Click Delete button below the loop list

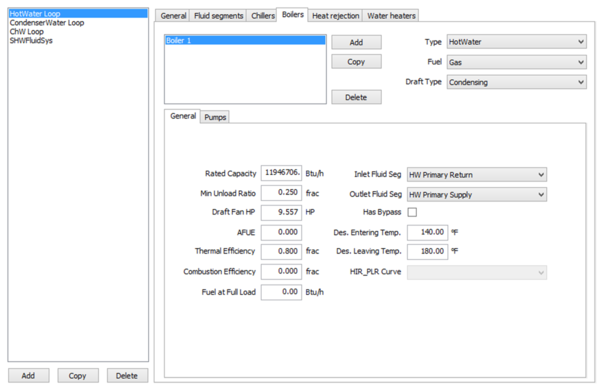tap(127, 376)
